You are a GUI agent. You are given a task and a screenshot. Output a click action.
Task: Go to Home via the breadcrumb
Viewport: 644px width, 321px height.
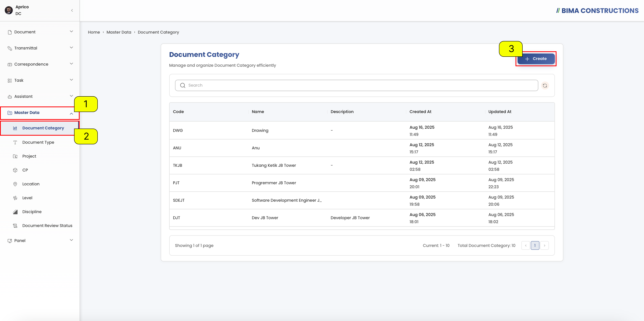pyautogui.click(x=94, y=32)
